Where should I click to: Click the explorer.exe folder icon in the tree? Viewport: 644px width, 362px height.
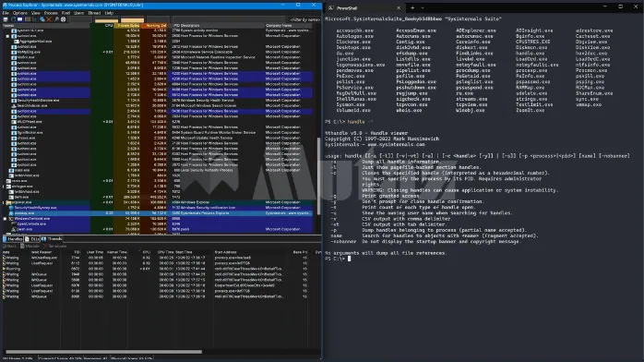pyautogui.click(x=9, y=202)
